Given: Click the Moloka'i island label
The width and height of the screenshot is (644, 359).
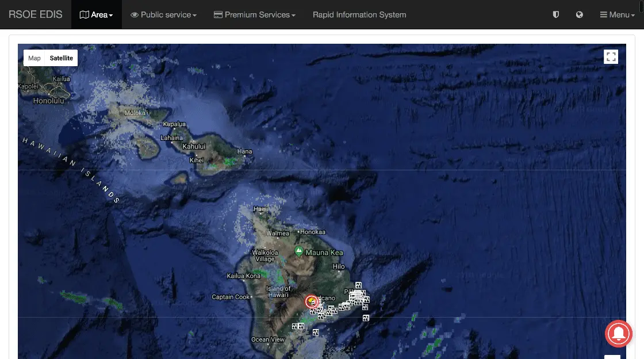Looking at the screenshot, I should [136, 113].
